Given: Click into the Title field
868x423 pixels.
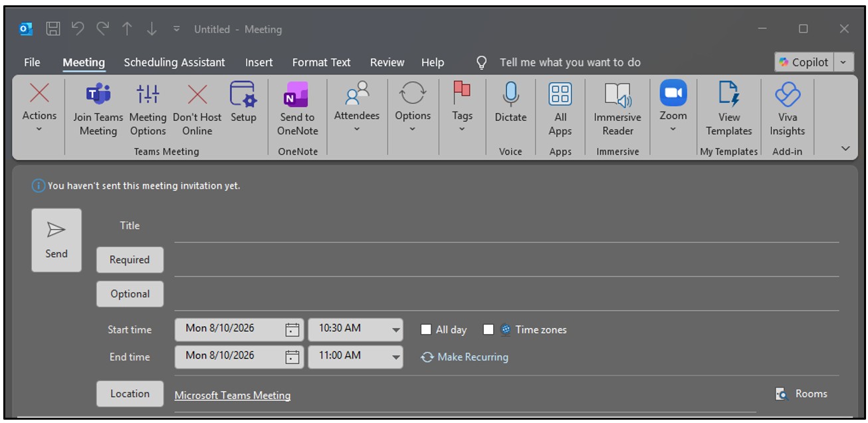Looking at the screenshot, I should [506, 227].
